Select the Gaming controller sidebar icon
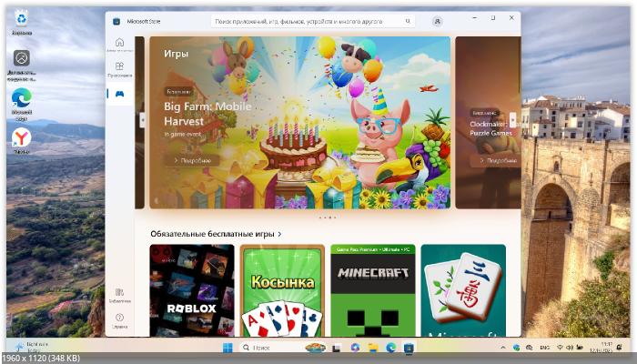 (x=119, y=94)
